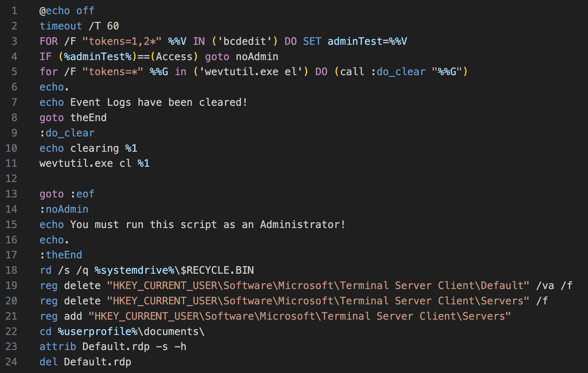
Task: Click '%userprofile%' on the cd line
Action: [98, 331]
